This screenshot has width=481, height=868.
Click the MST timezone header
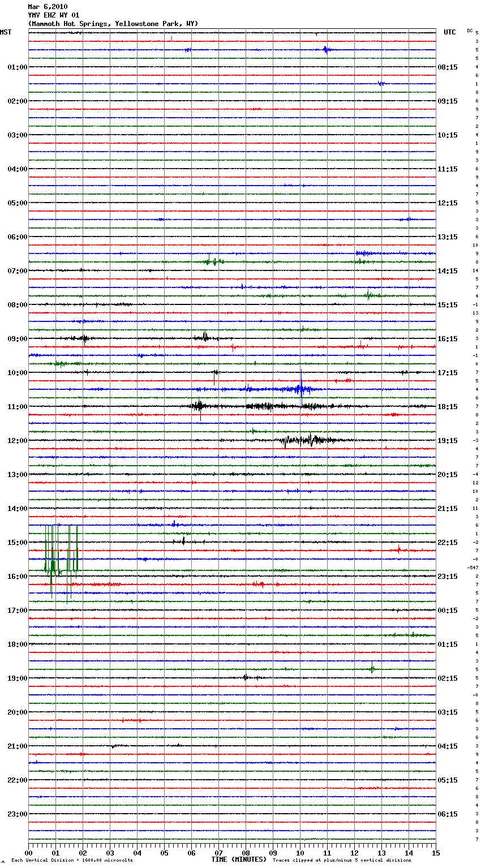(6, 32)
